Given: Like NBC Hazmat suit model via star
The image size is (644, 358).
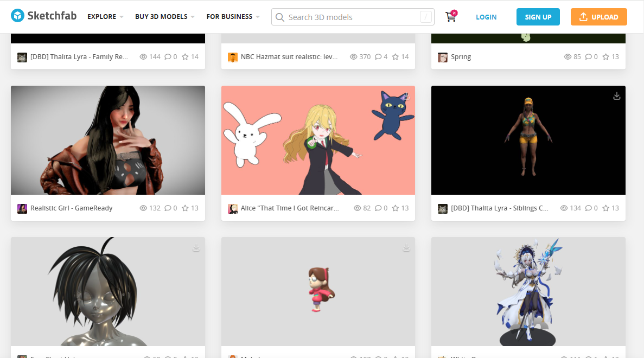Looking at the screenshot, I should 396,56.
